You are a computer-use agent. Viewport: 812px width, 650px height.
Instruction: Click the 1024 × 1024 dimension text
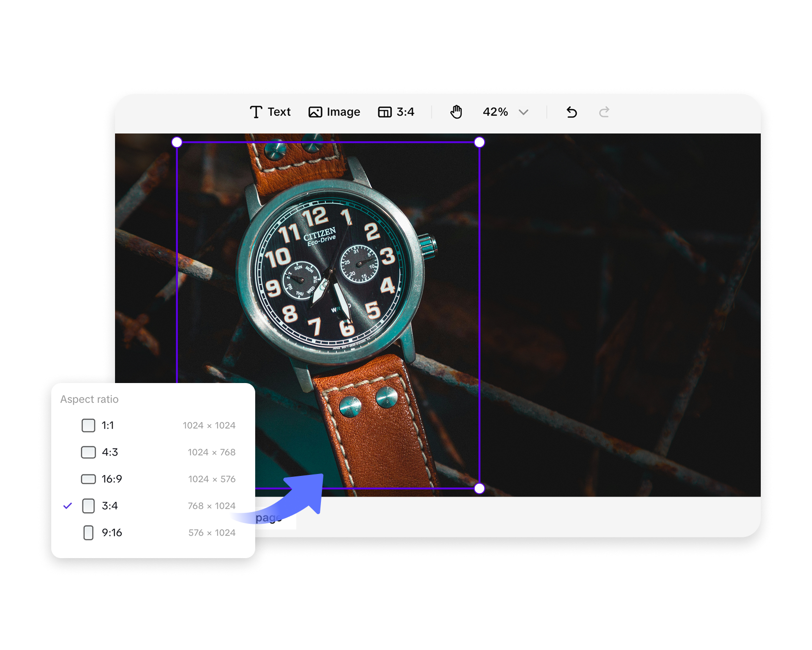pos(209,426)
